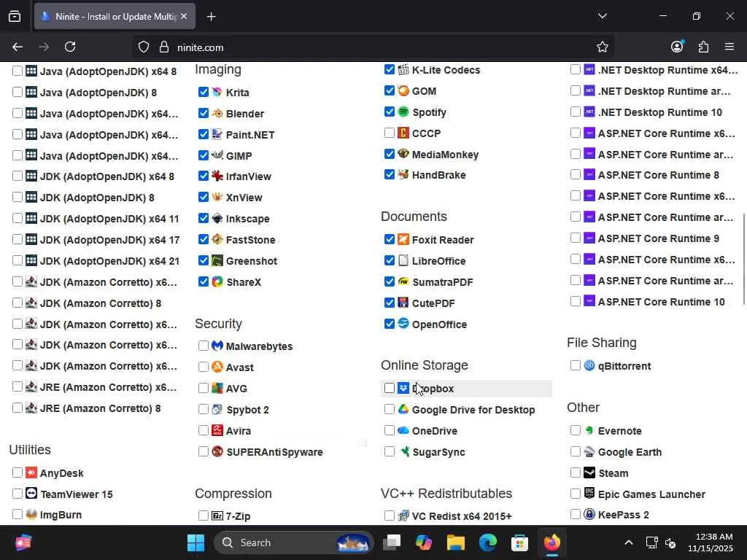Open the Firefox extensions puzzle icon

(x=703, y=47)
